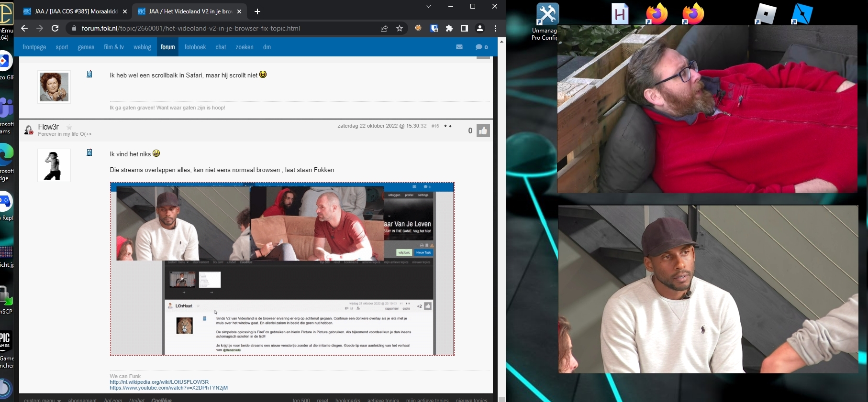868x402 pixels.
Task: Open the second Firefox desktop shortcut
Action: coord(693,14)
